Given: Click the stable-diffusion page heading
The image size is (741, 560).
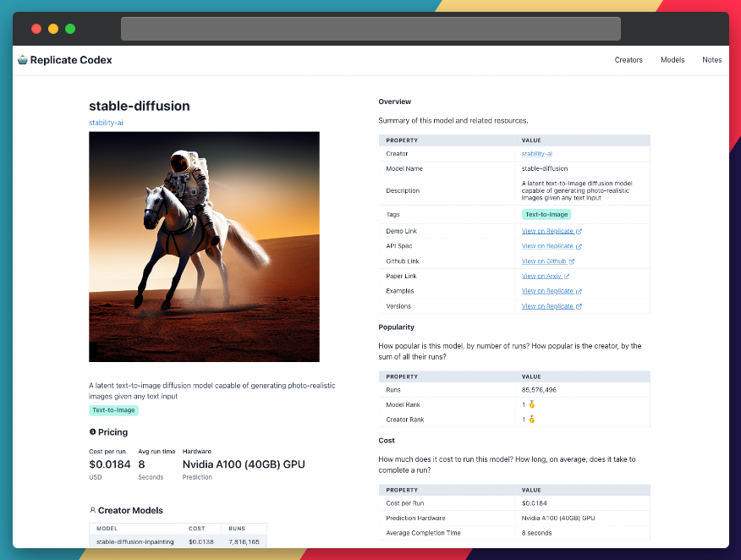Looking at the screenshot, I should 140,106.
